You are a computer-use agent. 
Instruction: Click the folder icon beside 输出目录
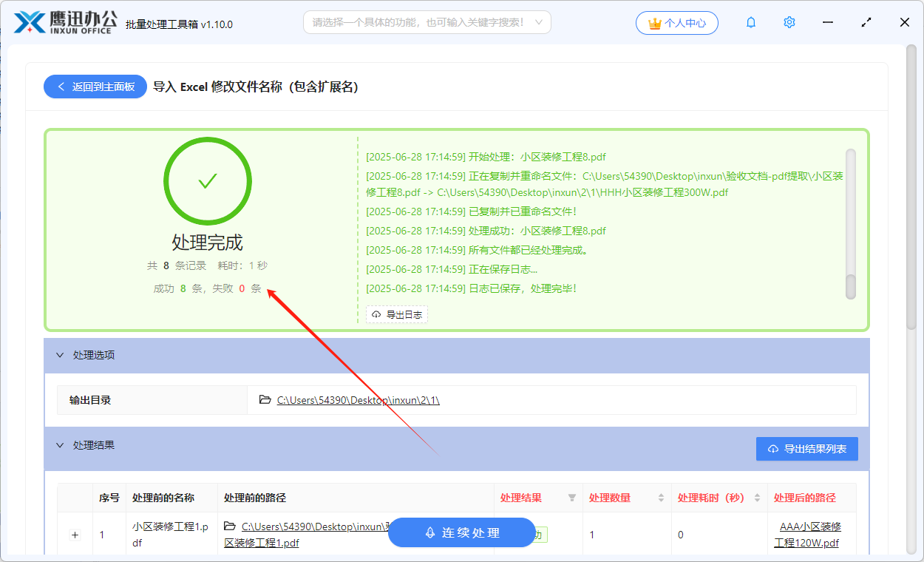(264, 400)
